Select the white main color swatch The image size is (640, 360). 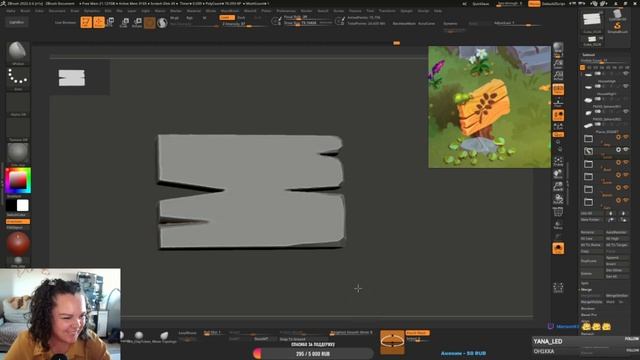[x=23, y=205]
